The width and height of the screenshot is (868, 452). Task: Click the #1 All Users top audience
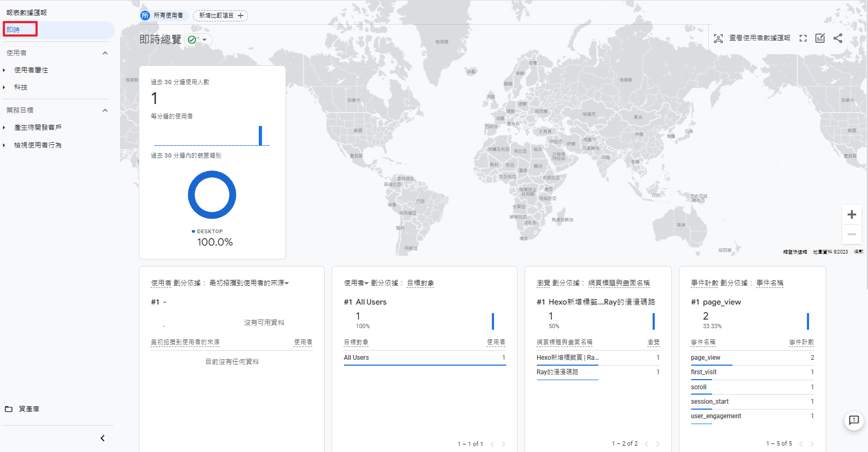365,302
